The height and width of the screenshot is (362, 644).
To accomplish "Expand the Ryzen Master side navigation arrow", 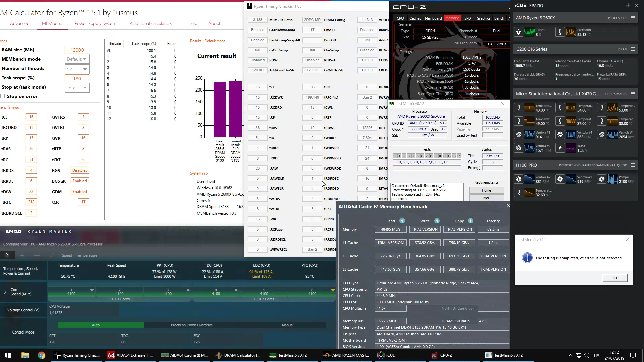I will point(7,255).
